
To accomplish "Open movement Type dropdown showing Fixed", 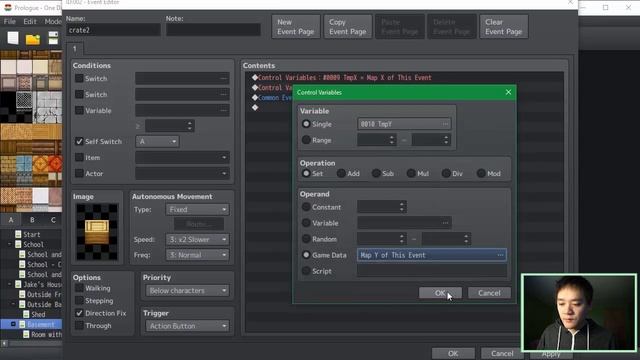I will [x=198, y=209].
